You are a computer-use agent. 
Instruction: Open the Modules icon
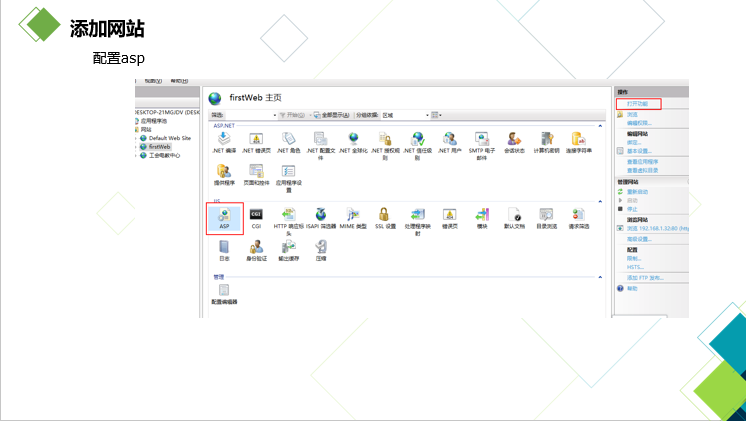[x=482, y=218]
